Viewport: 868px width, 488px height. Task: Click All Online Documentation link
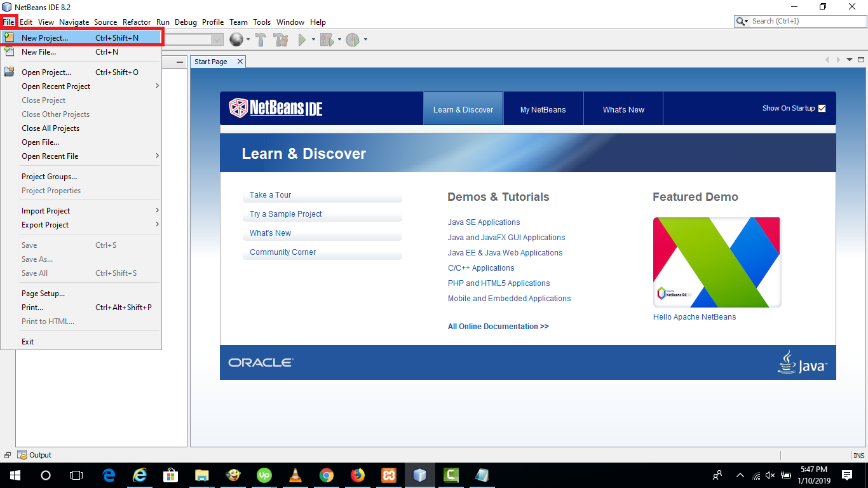tap(498, 326)
